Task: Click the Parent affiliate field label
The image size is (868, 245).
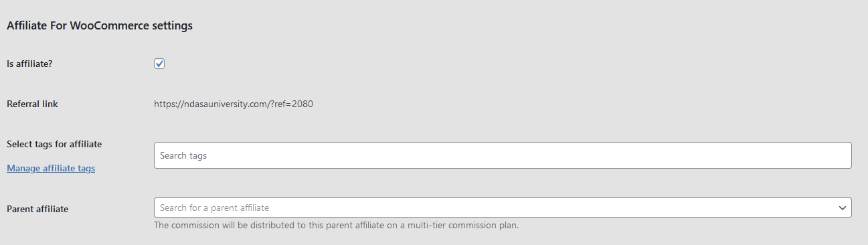Action: pos(37,209)
